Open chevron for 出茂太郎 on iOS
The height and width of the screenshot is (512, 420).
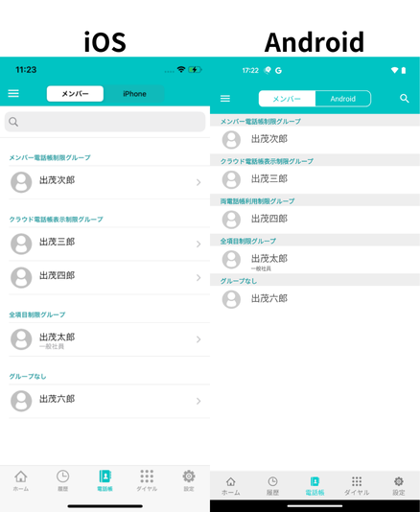tap(198, 339)
